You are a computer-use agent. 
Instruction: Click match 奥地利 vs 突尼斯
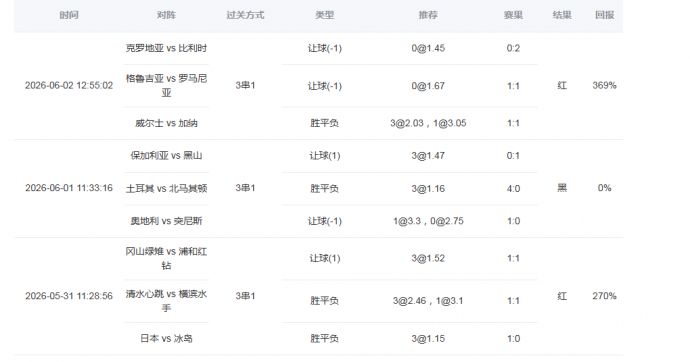[x=166, y=221]
